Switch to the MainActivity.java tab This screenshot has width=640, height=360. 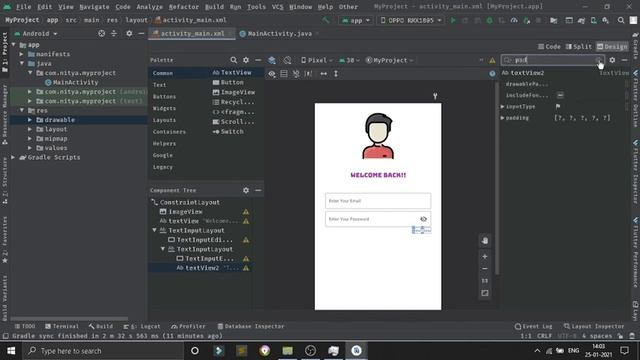click(280, 33)
